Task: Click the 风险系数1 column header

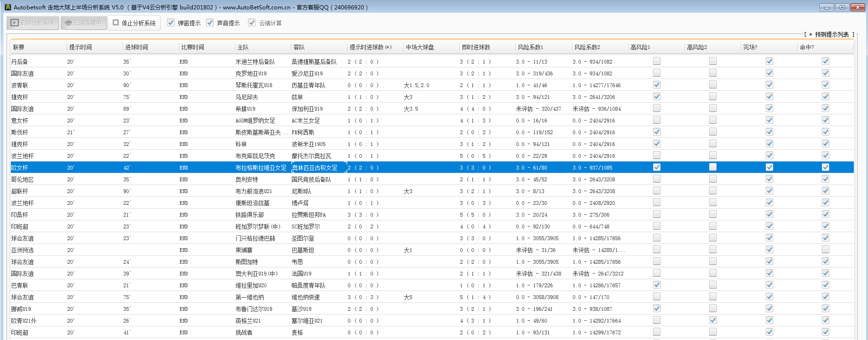Action: coord(530,47)
